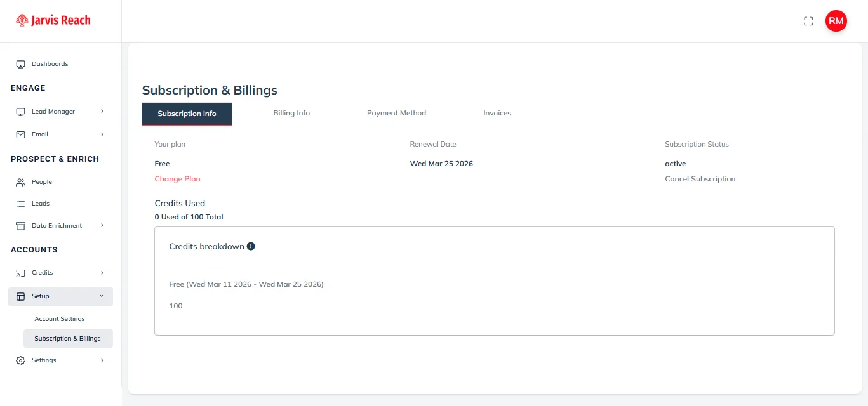Open the Payment Method tab
The width and height of the screenshot is (868, 406).
(x=396, y=114)
